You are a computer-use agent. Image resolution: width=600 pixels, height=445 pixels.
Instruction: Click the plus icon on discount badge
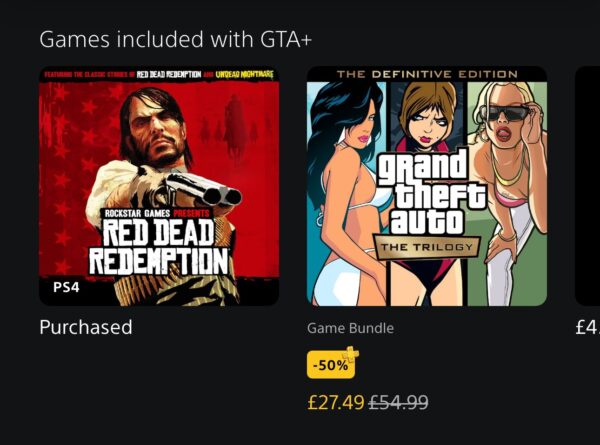point(349,352)
